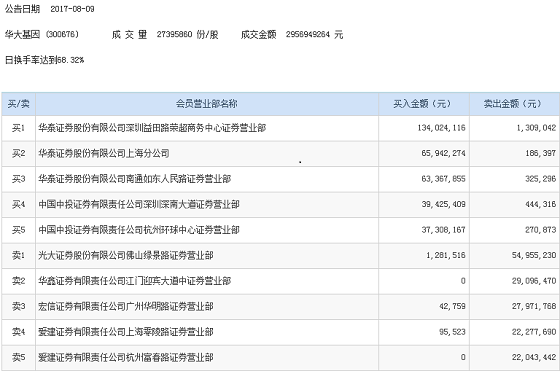Select 宏信证券 广州华明路 branch name
This screenshot has width=560, height=371.
coord(126,307)
